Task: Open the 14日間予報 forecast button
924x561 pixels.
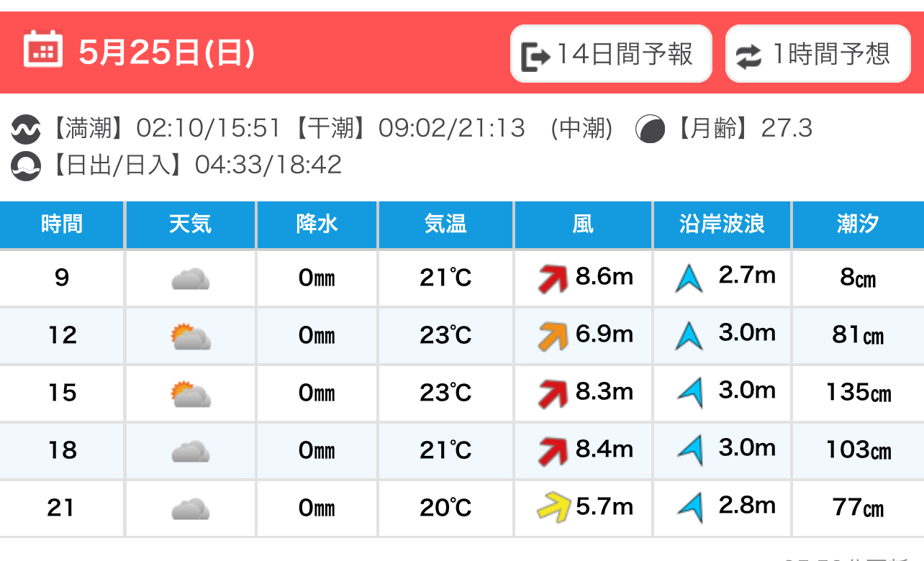Action: click(611, 54)
